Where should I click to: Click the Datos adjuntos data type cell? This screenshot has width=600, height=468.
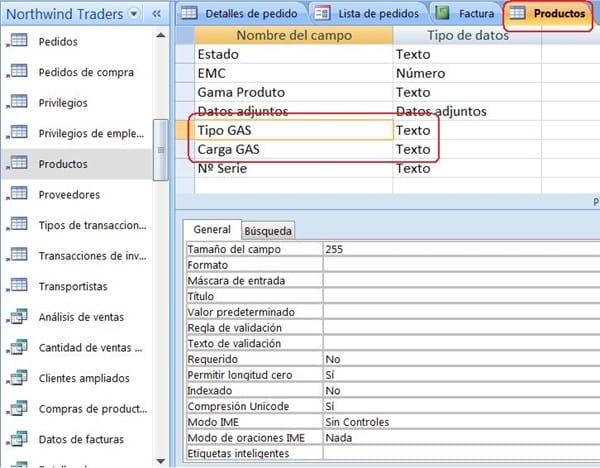coord(467,111)
